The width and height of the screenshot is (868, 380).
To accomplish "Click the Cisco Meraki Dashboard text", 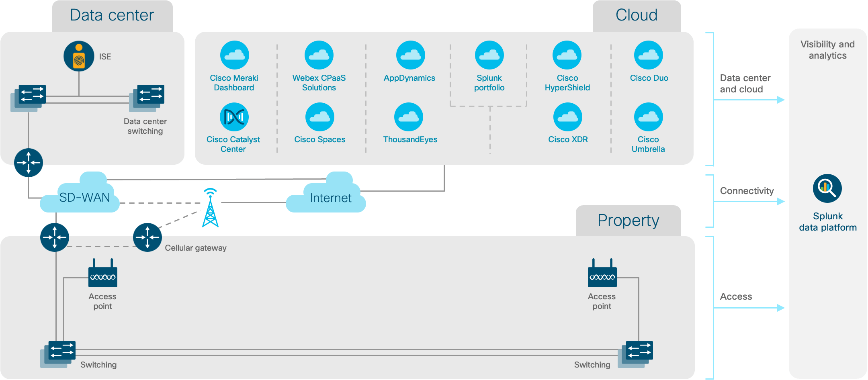I will (234, 83).
